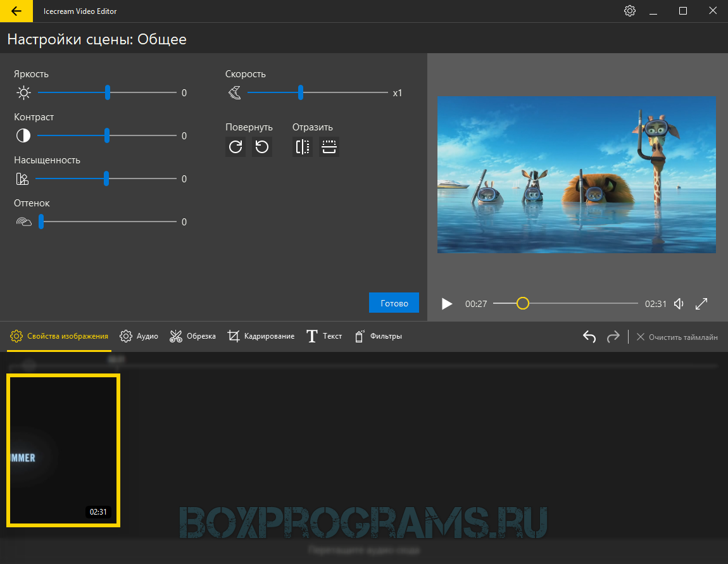The image size is (728, 564).
Task: Select the timeline clip thumbnail 02:31
Action: (63, 450)
